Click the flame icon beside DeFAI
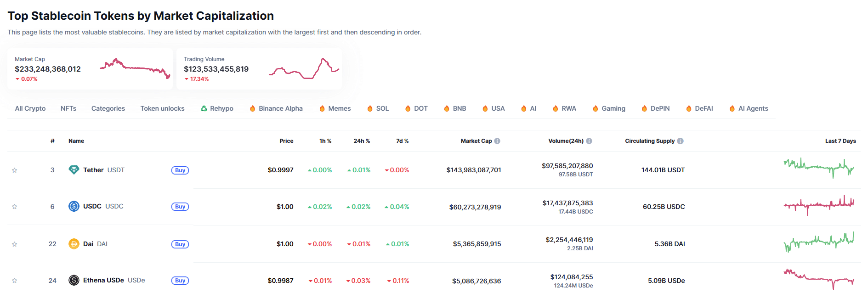The image size is (868, 293). pos(689,108)
